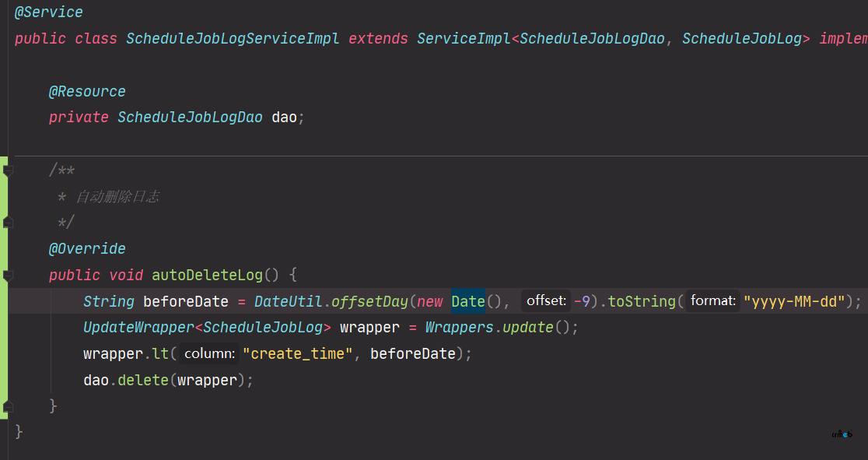Click the 'offset:' parameter hint

pos(546,301)
